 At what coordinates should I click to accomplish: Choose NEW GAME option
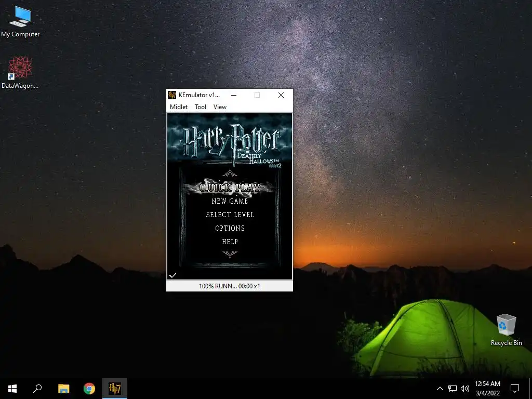(230, 201)
